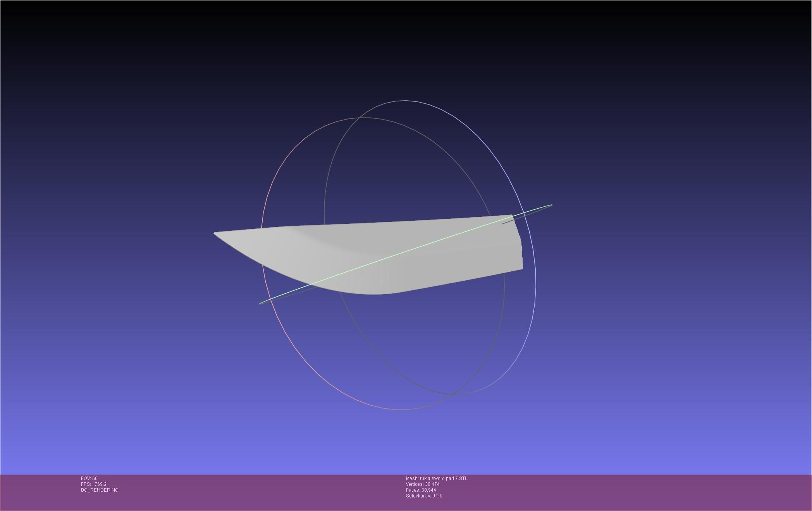Image resolution: width=812 pixels, height=511 pixels.
Task: Click the mesh name 'rukia sword part 7.STL'
Action: coord(444,478)
